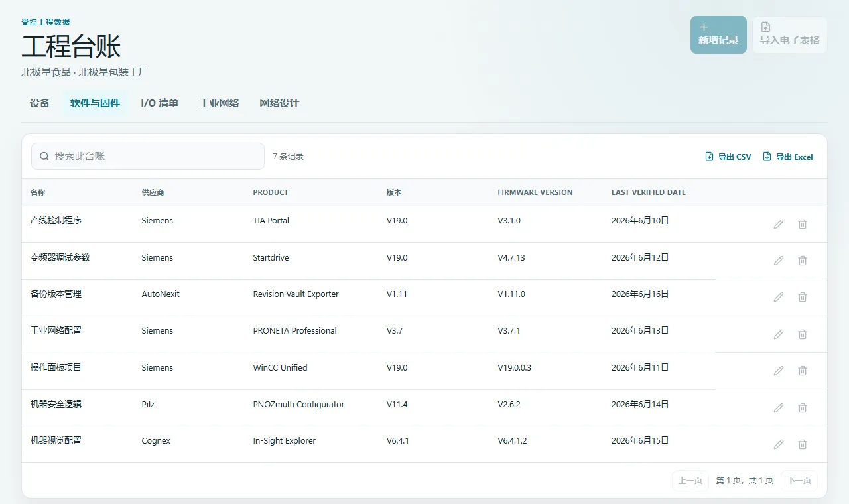849x504 pixels.
Task: Click pencil icon for 变频器调试参数 row
Action: [779, 261]
